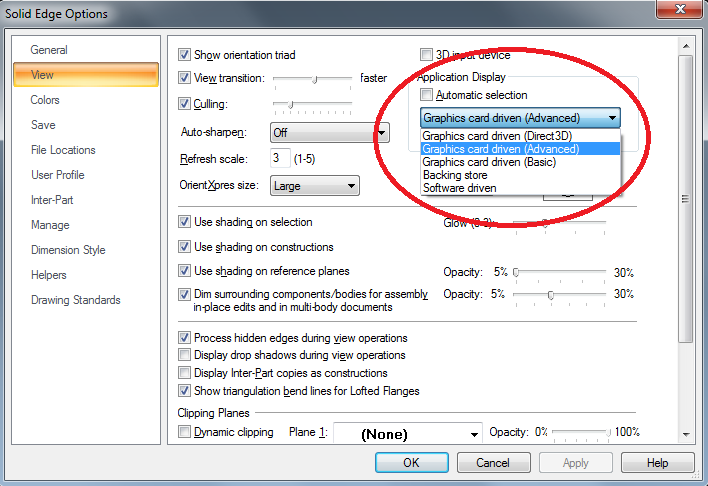Open the Helpers options page
This screenshot has width=708, height=486.
click(x=49, y=275)
